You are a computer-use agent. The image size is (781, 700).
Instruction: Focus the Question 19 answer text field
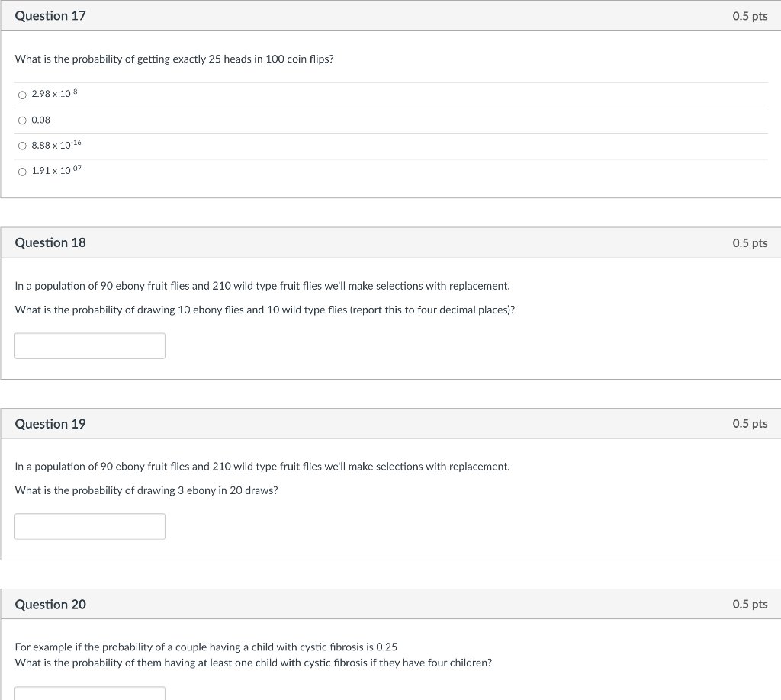click(x=90, y=526)
